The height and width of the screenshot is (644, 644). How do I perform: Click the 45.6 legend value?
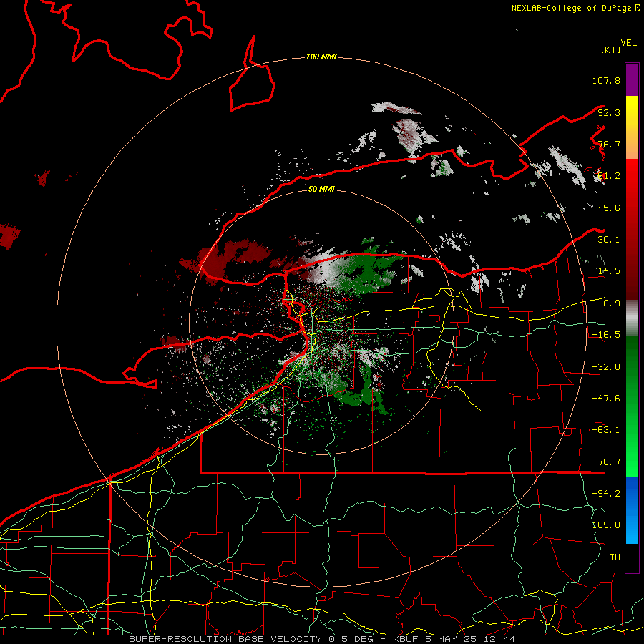coord(609,208)
